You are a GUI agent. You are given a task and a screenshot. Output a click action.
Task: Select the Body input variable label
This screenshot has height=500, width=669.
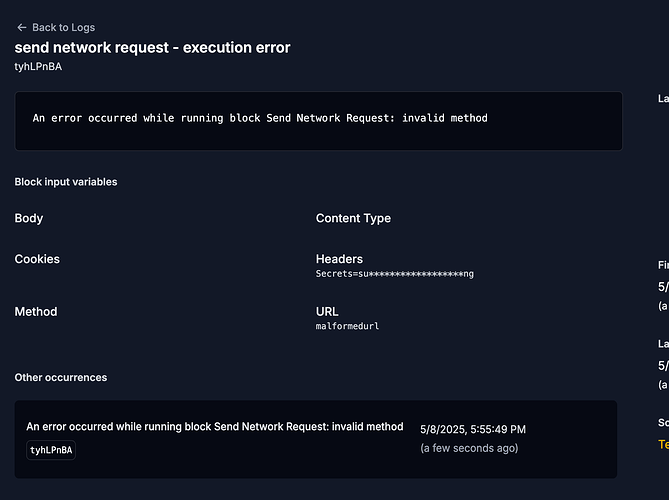click(x=29, y=218)
